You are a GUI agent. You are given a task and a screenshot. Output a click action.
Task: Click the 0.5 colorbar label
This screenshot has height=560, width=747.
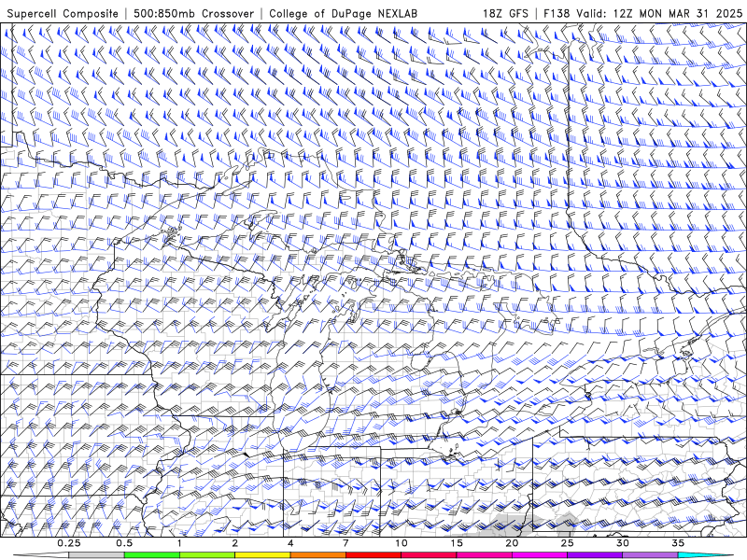(124, 543)
